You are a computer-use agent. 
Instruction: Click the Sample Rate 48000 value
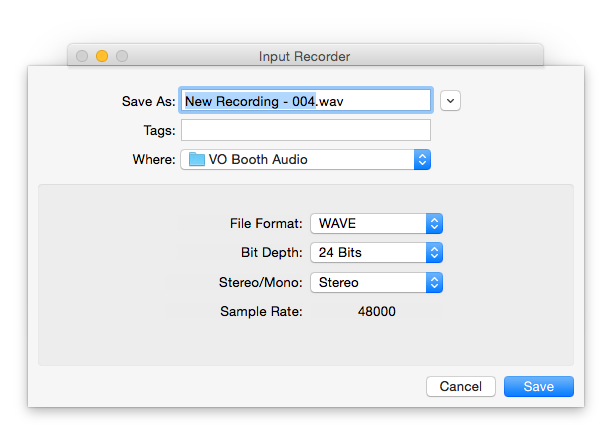tap(377, 311)
